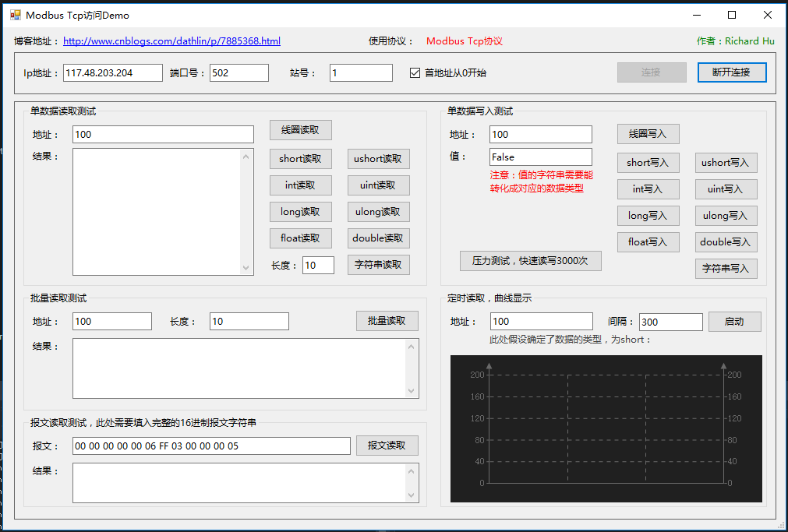Click the ulong读取 button
This screenshot has width=788, height=532.
[x=379, y=212]
